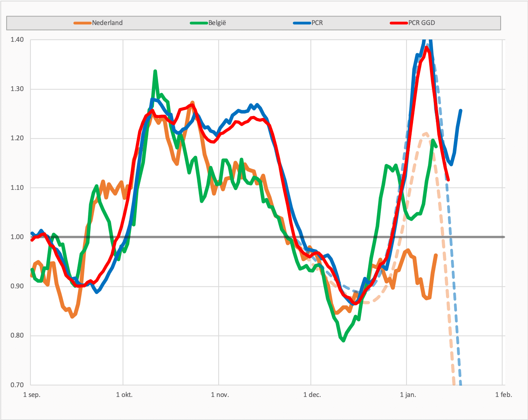Click the red PCR GGD legend marker
528x420 pixels.
coord(399,23)
